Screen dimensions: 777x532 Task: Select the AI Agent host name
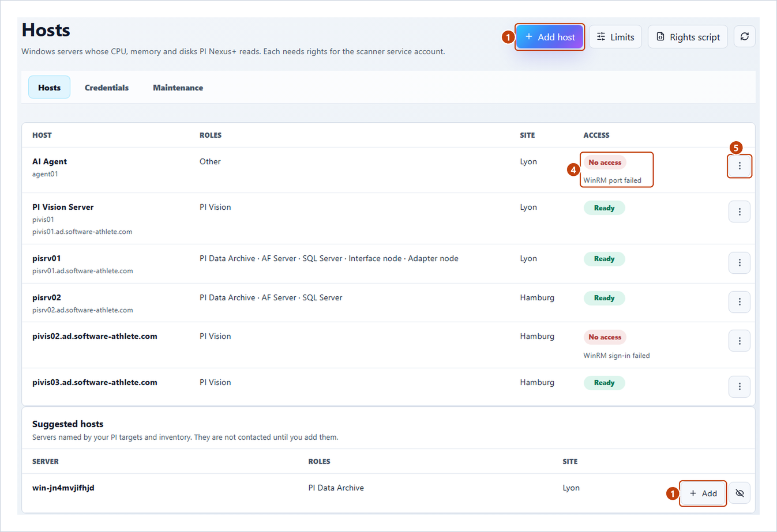coord(50,161)
